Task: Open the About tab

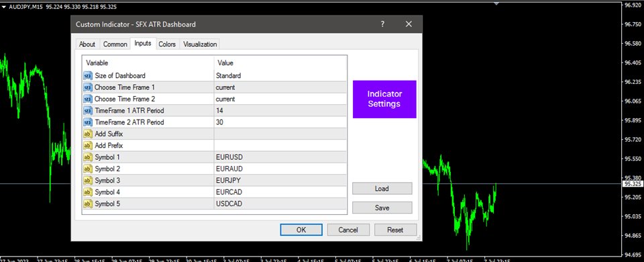Action: click(87, 44)
